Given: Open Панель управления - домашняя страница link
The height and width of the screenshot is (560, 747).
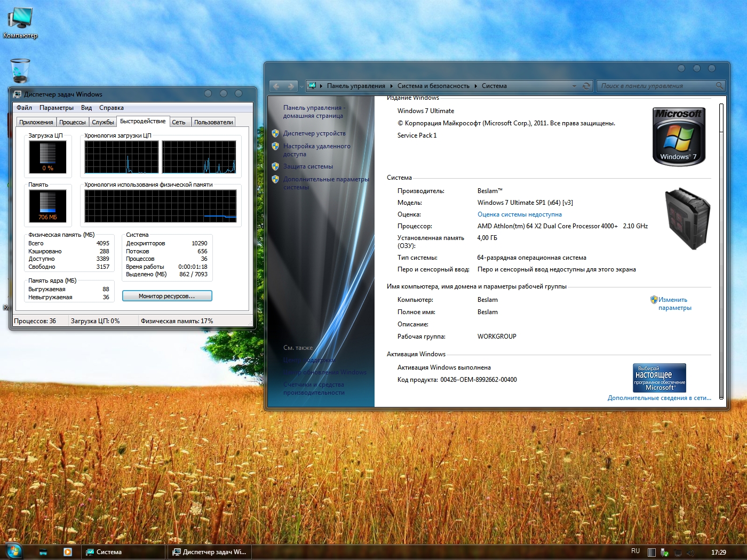Looking at the screenshot, I should (x=314, y=111).
